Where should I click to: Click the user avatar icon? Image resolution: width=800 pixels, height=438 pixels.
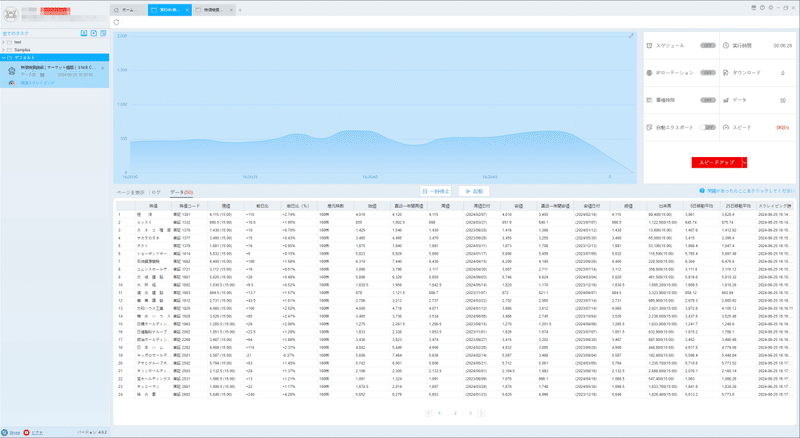(11, 14)
